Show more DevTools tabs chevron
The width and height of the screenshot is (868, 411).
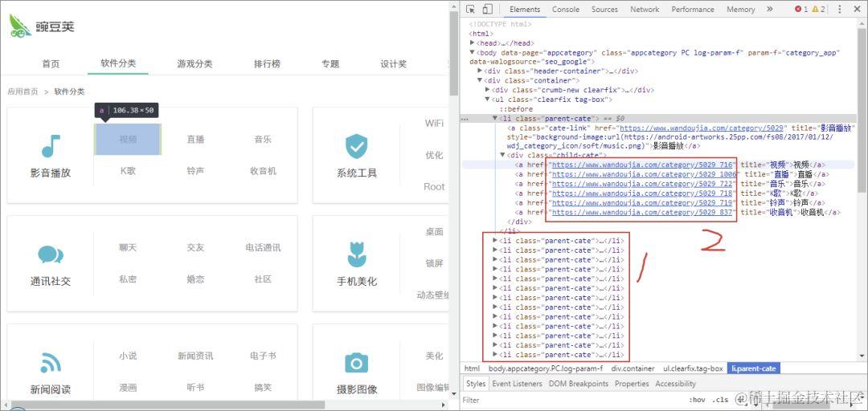click(x=769, y=9)
